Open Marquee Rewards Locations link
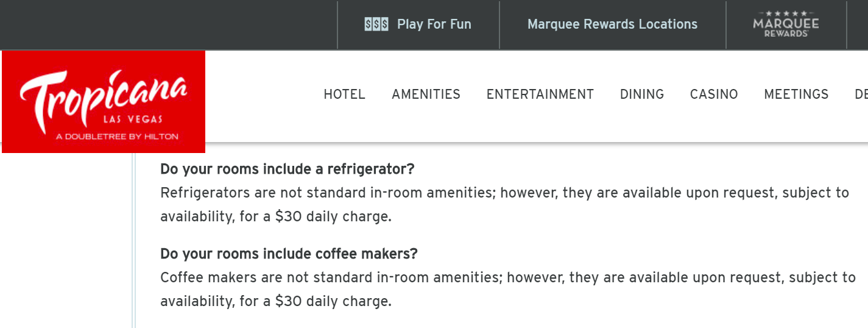Image resolution: width=868 pixels, height=328 pixels. [612, 24]
